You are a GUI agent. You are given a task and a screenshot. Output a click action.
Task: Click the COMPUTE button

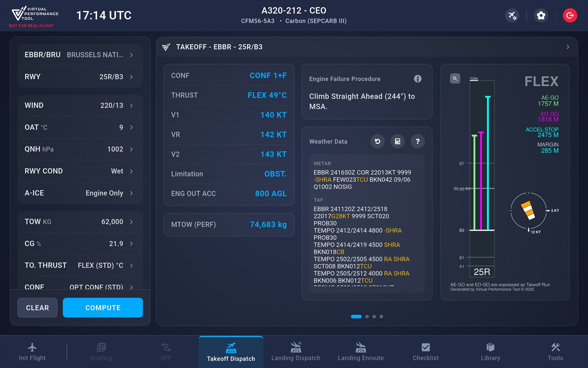point(103,308)
